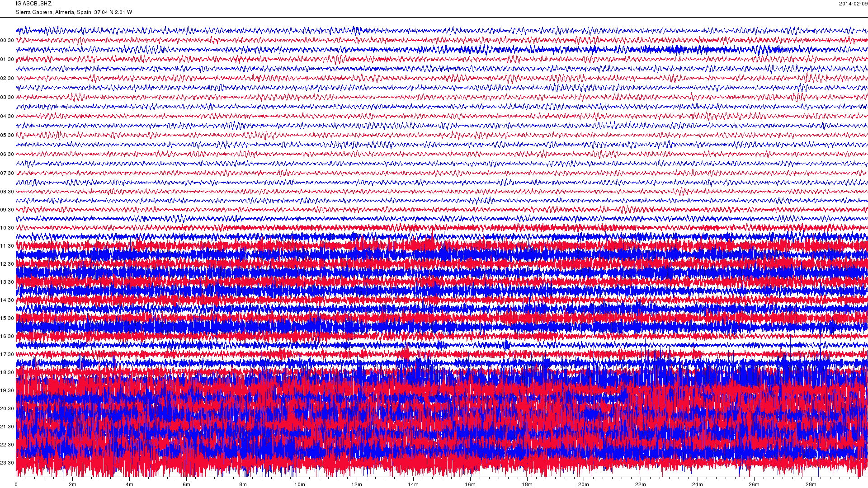Select the 01:30 time row label

[7, 59]
